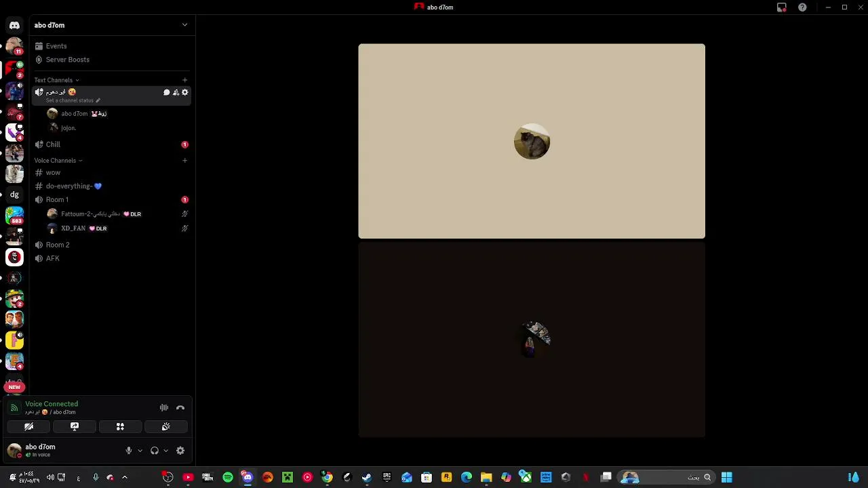Click the taskbar search box
This screenshot has height=488, width=868.
pos(666,477)
